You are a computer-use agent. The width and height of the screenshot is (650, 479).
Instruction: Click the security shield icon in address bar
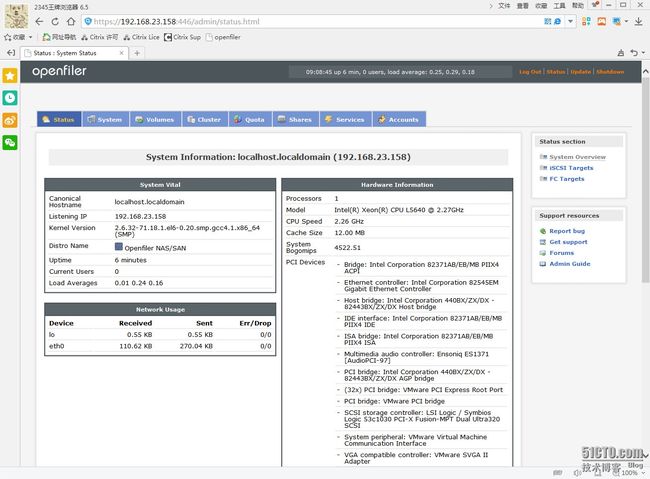pos(88,21)
